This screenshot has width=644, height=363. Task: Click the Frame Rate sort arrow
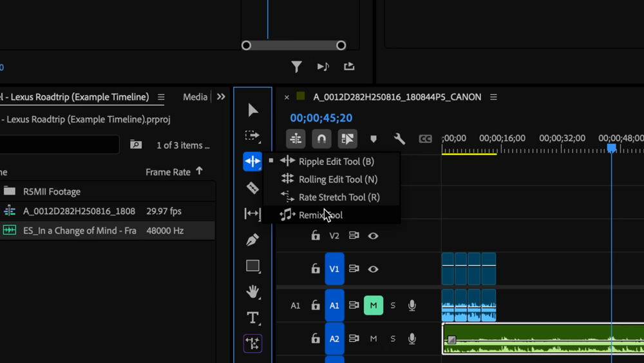click(x=199, y=171)
